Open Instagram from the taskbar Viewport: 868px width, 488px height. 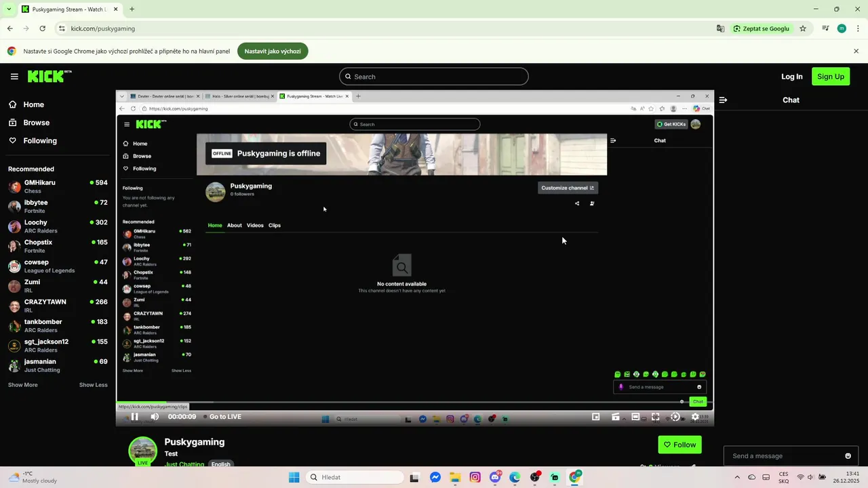[x=475, y=477]
